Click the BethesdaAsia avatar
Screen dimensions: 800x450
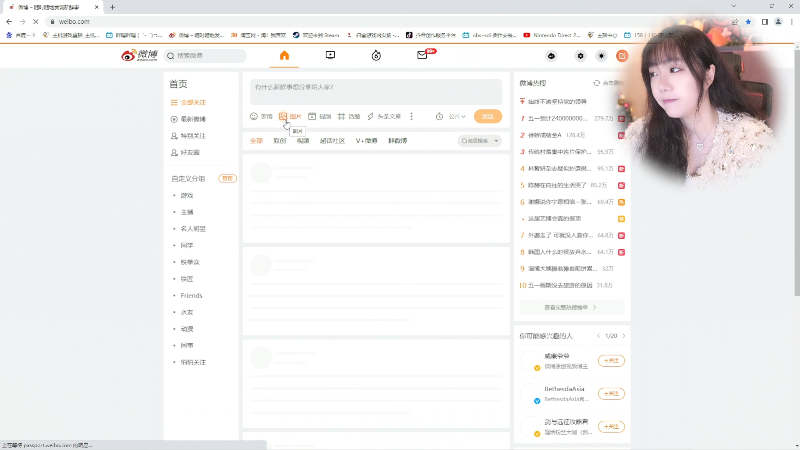(x=530, y=393)
